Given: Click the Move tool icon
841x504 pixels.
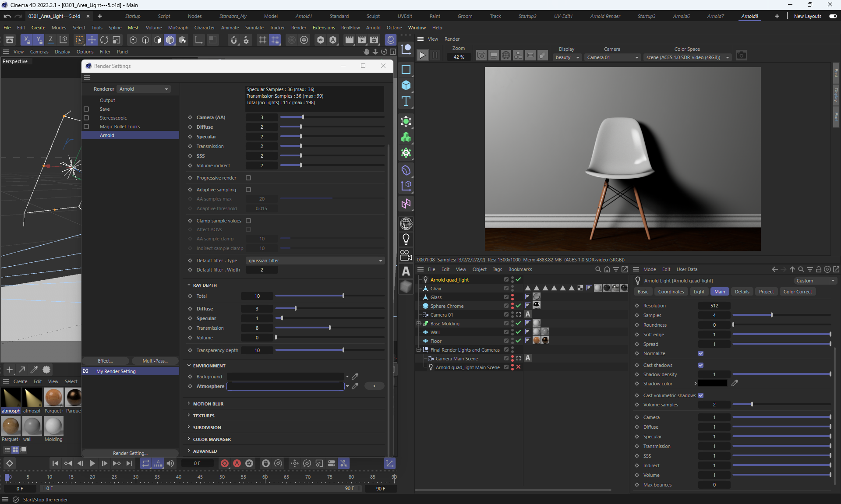Looking at the screenshot, I should 92,40.
